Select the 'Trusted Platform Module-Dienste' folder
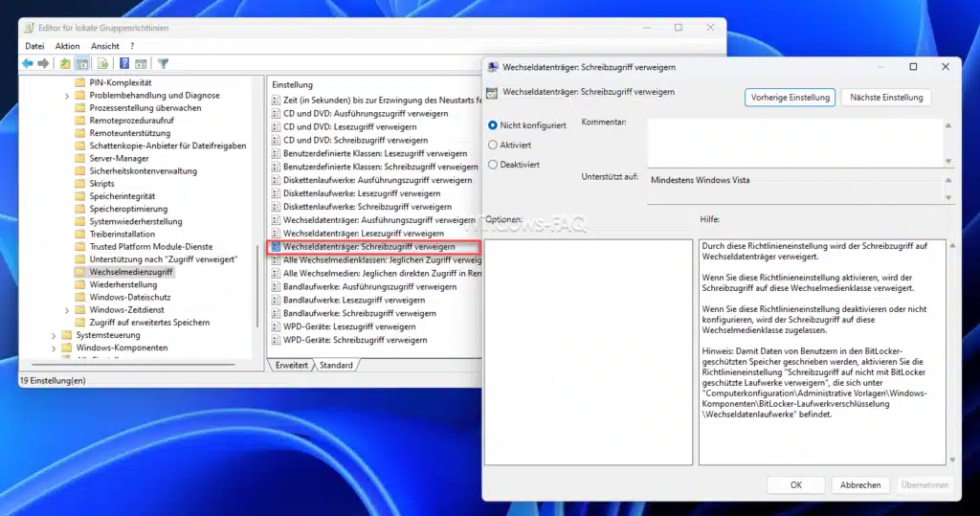 pos(150,246)
